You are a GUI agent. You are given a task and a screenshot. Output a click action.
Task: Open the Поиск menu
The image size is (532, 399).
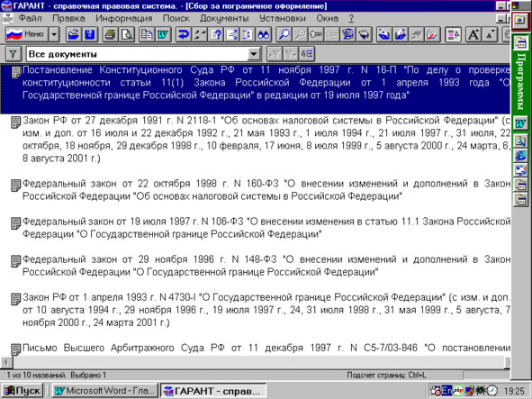176,18
